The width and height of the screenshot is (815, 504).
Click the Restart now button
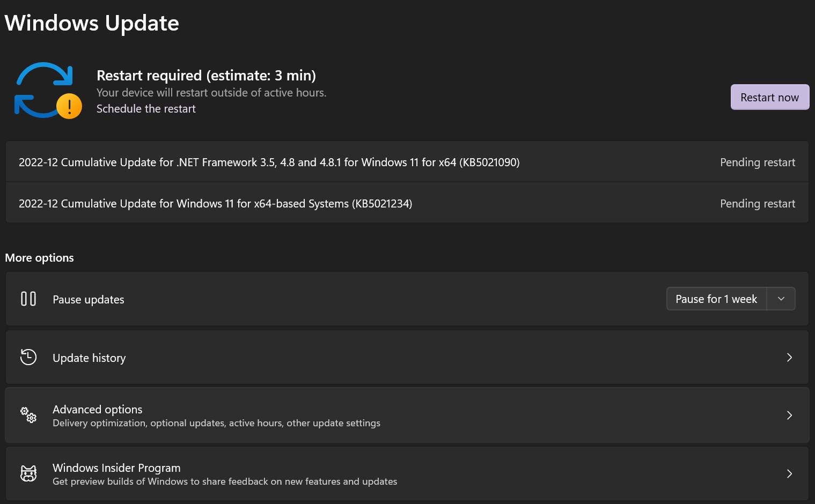pos(769,97)
